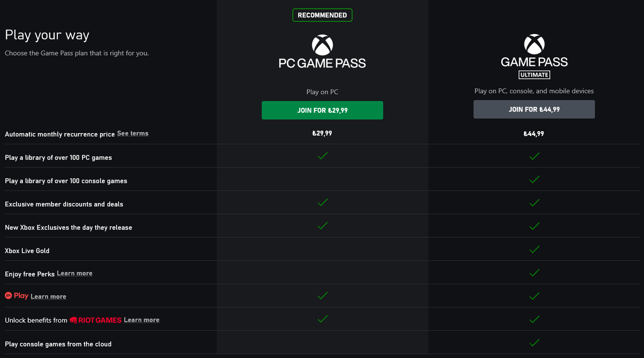
Task: Click the PC Game Pass ₺29,99 monthly price
Action: point(322,134)
